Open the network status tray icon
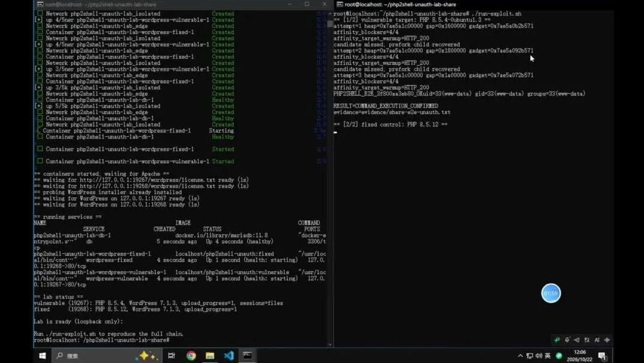This screenshot has width=644, height=363. [x=530, y=356]
